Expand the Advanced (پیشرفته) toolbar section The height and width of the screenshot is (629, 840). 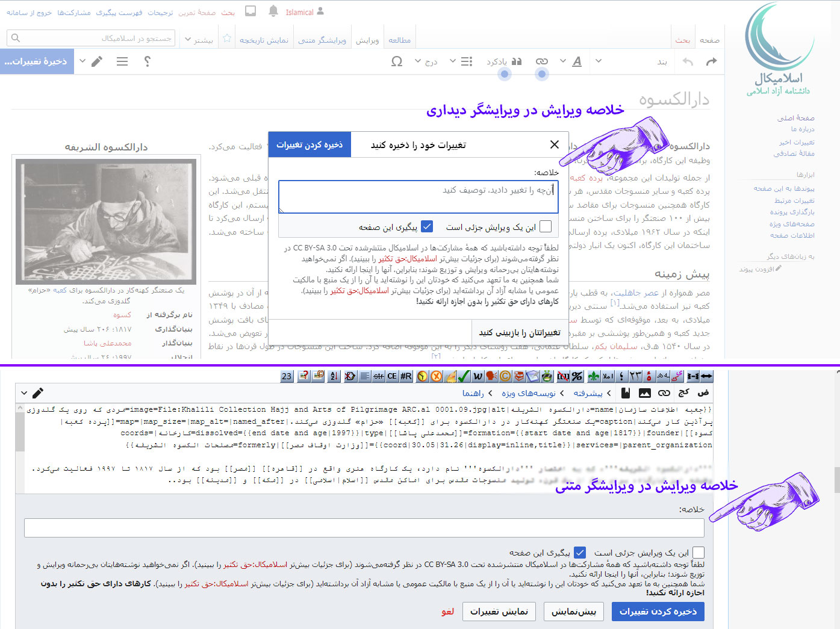pos(592,393)
